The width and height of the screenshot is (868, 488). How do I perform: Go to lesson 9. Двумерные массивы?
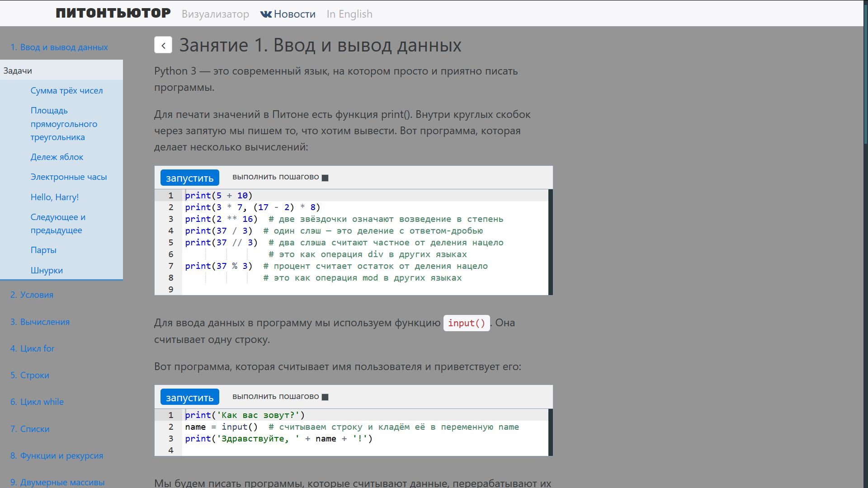[x=57, y=482]
